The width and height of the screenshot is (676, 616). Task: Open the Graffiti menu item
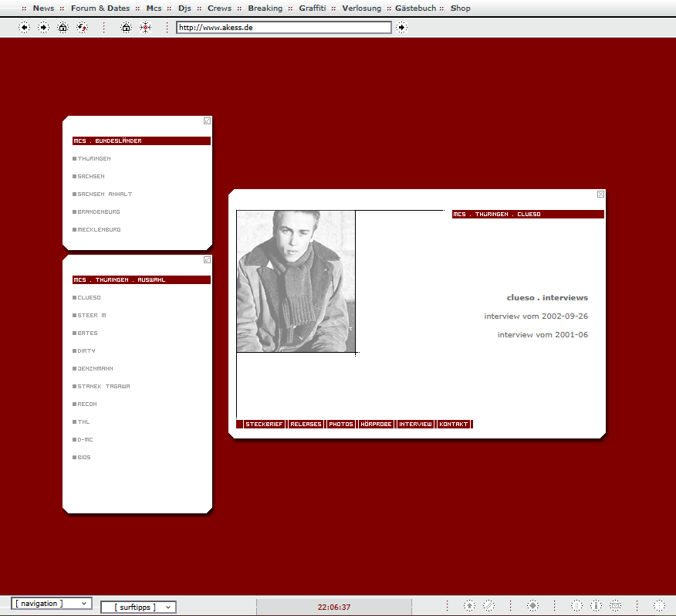313,8
